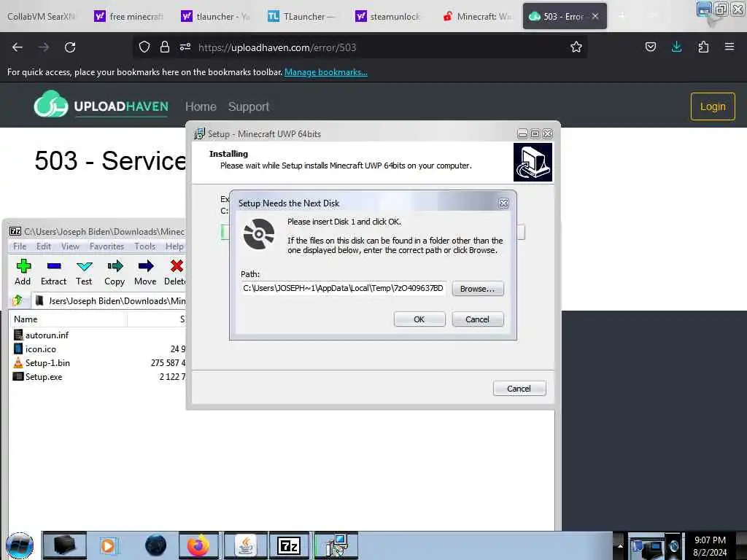The image size is (747, 560).
Task: Open the Manage bookmarks link
Action: 326,72
